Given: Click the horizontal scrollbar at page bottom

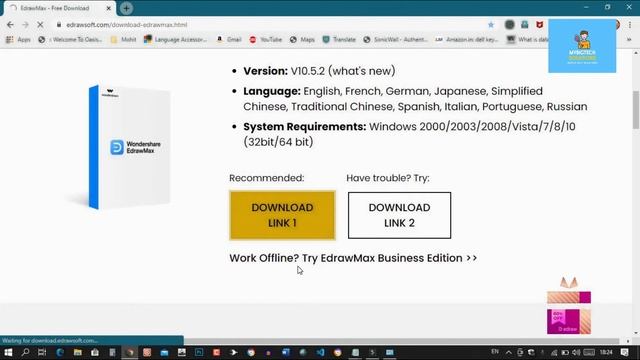Looking at the screenshot, I should point(401,341).
